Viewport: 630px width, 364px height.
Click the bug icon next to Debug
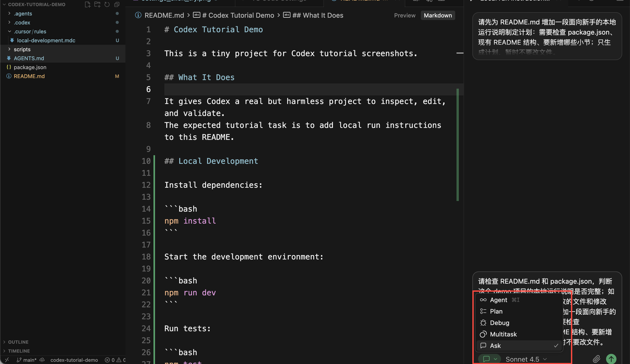coord(483,323)
